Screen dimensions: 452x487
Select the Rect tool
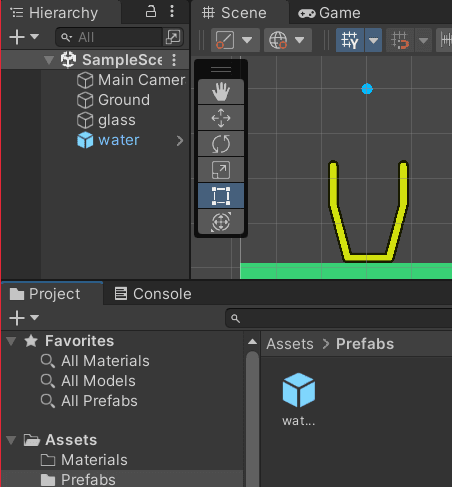coord(221,196)
